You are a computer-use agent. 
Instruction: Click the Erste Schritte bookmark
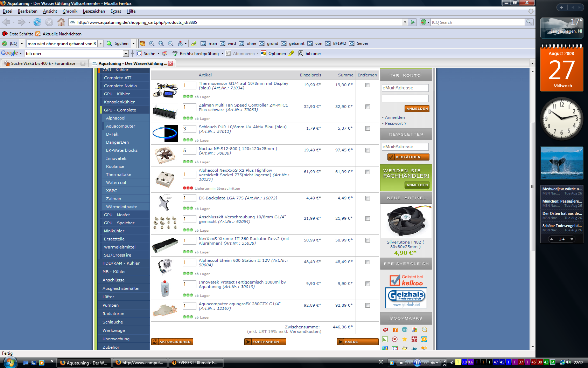(18, 34)
